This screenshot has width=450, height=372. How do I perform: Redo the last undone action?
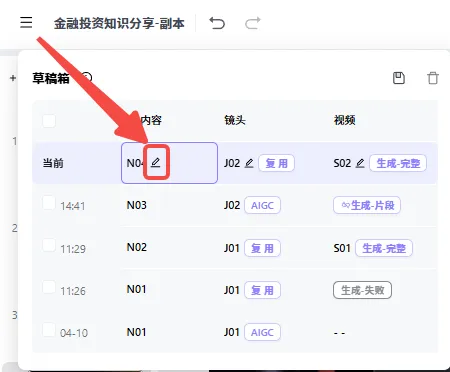coord(253,23)
